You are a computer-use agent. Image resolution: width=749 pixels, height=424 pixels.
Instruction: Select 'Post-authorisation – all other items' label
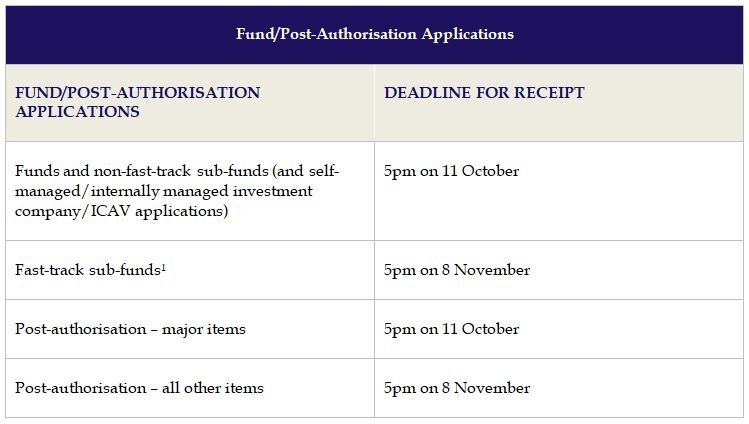[139, 388]
